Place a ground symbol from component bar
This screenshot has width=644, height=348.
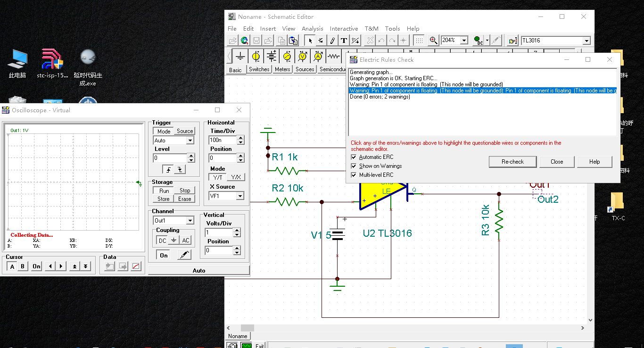(240, 57)
